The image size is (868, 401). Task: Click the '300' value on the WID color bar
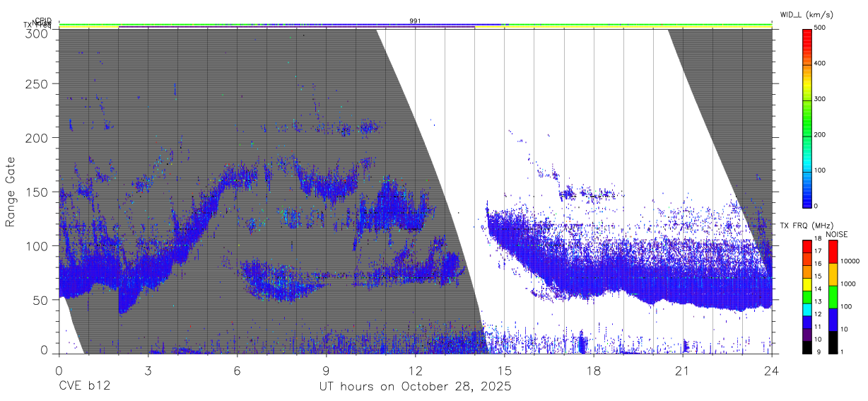821,99
